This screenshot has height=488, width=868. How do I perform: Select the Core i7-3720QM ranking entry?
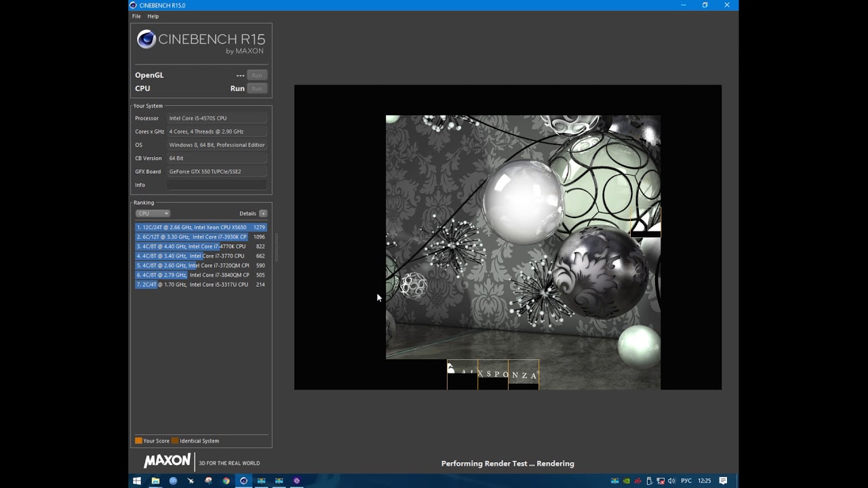(201, 266)
